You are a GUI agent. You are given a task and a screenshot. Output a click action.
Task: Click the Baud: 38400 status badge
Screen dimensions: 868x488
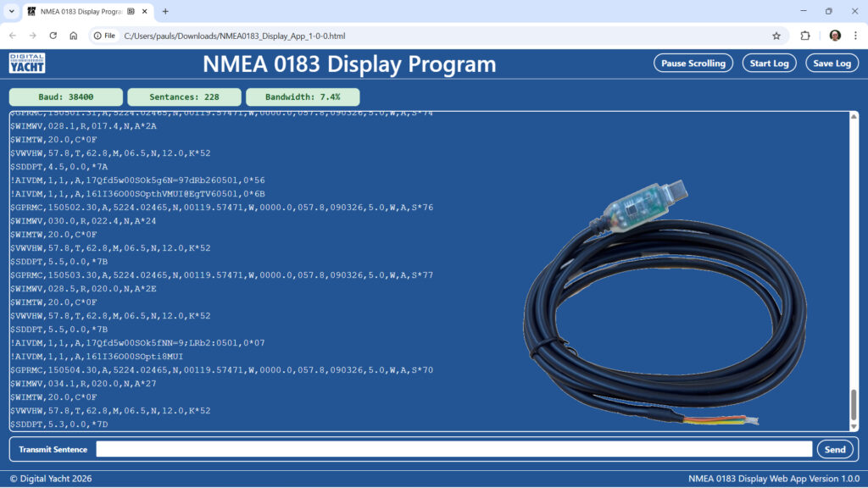coord(66,97)
